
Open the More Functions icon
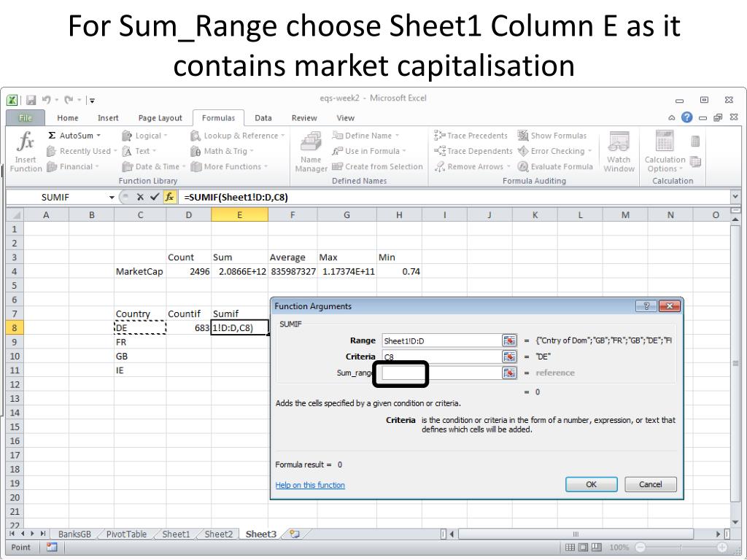pyautogui.click(x=196, y=167)
